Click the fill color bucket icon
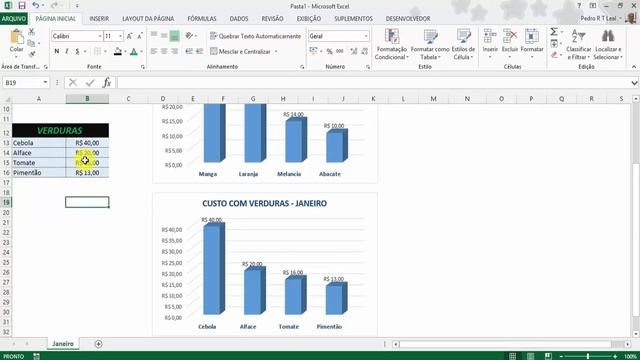The height and width of the screenshot is (360, 640). (118, 51)
